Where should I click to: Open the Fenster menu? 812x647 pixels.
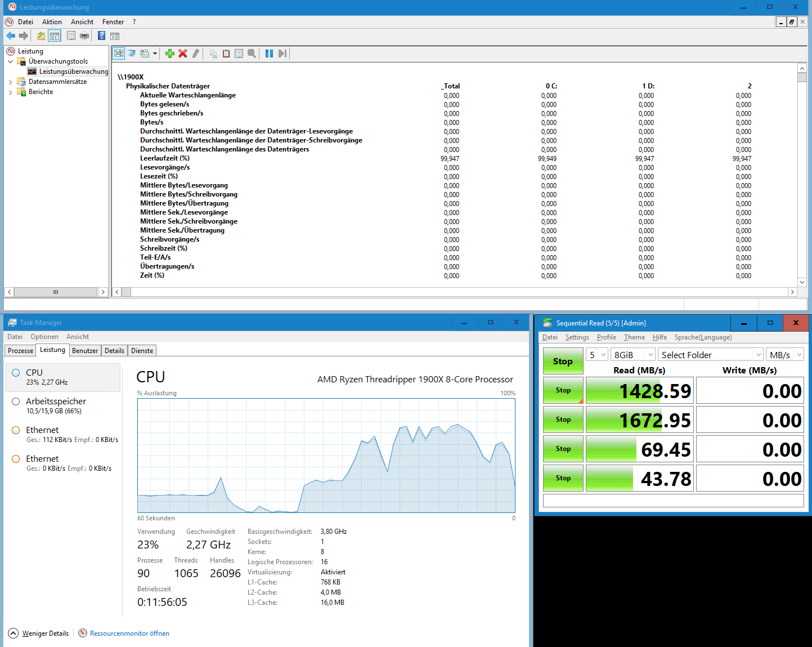click(x=113, y=22)
